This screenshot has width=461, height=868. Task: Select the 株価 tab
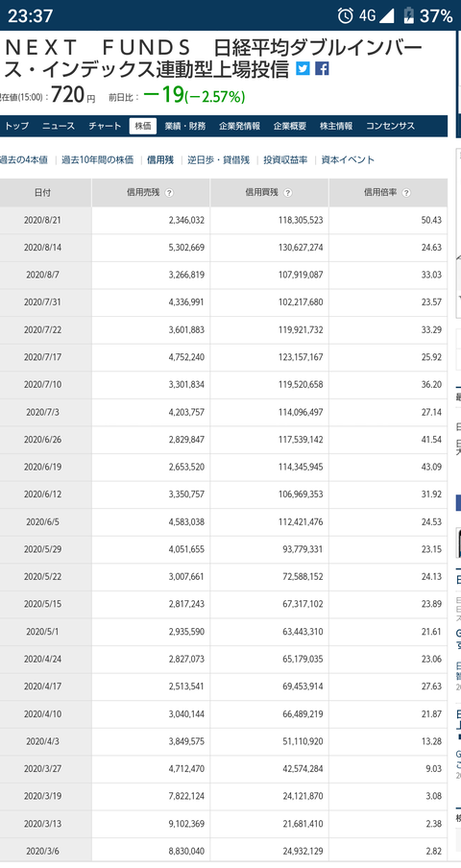point(143,126)
